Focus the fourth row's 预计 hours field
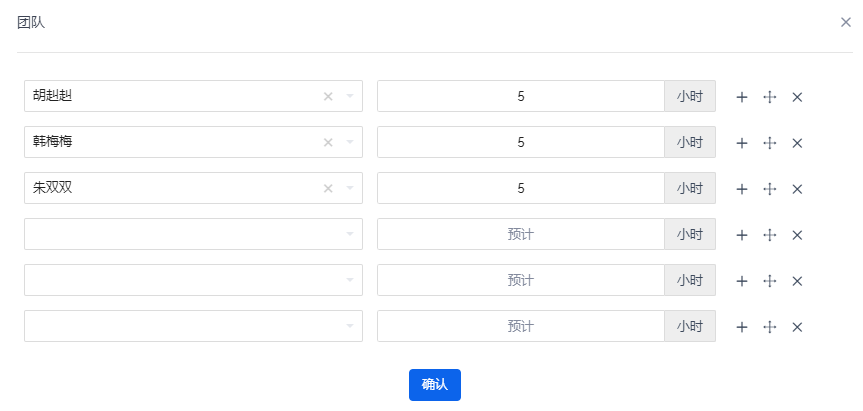The height and width of the screenshot is (411, 863). (520, 235)
